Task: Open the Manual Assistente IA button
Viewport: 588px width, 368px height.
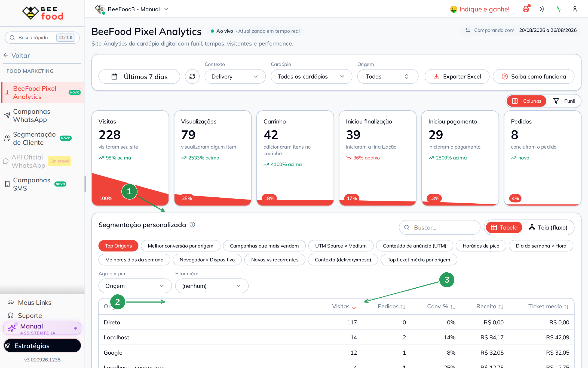Action: tap(42, 328)
